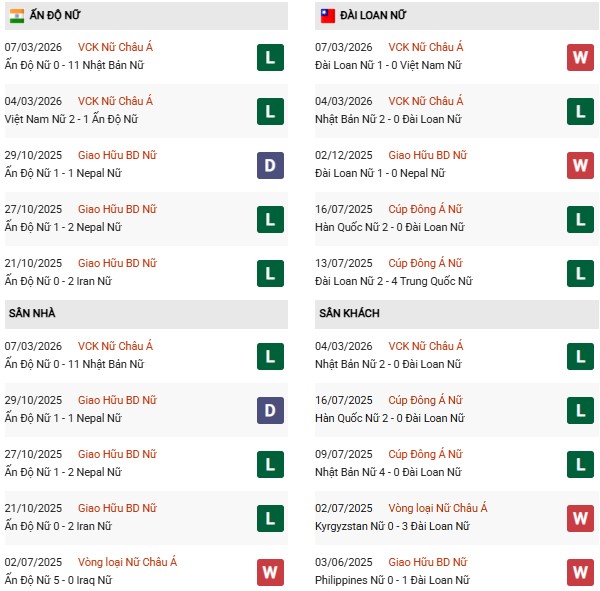
Task: Click the D badge for 29/10/2025 India-Nepal recent match
Action: (269, 165)
